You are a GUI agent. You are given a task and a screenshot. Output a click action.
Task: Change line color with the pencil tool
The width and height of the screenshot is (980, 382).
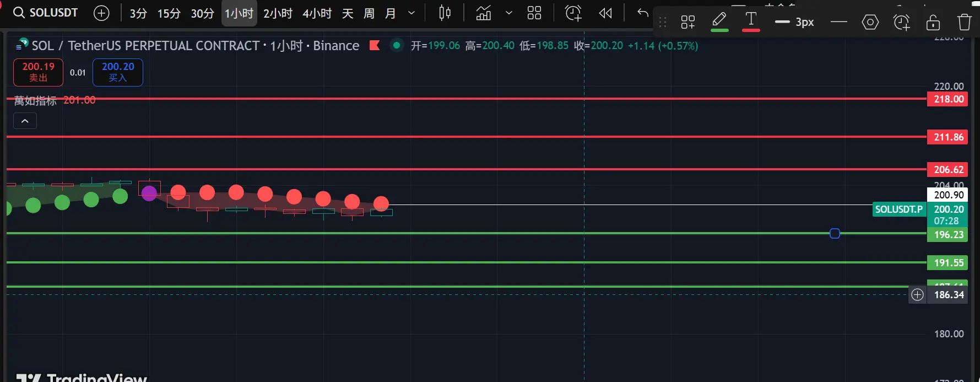click(719, 22)
